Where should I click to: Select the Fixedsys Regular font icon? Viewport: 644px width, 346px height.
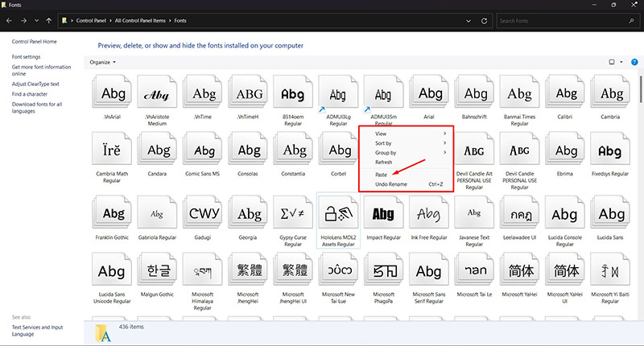(x=610, y=149)
